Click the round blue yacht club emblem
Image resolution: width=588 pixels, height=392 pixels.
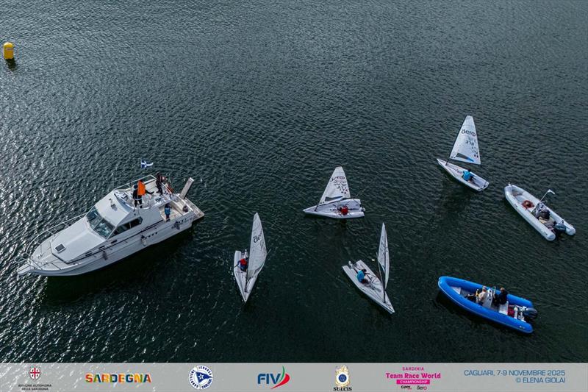point(201,377)
